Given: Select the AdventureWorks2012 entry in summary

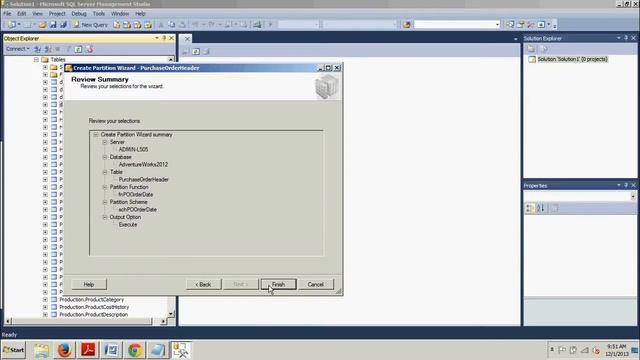Looking at the screenshot, I should (143, 164).
